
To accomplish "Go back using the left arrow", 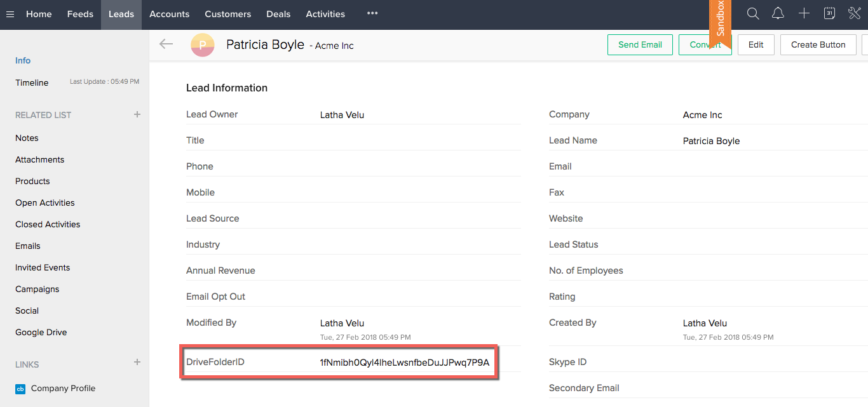I will click(x=166, y=44).
